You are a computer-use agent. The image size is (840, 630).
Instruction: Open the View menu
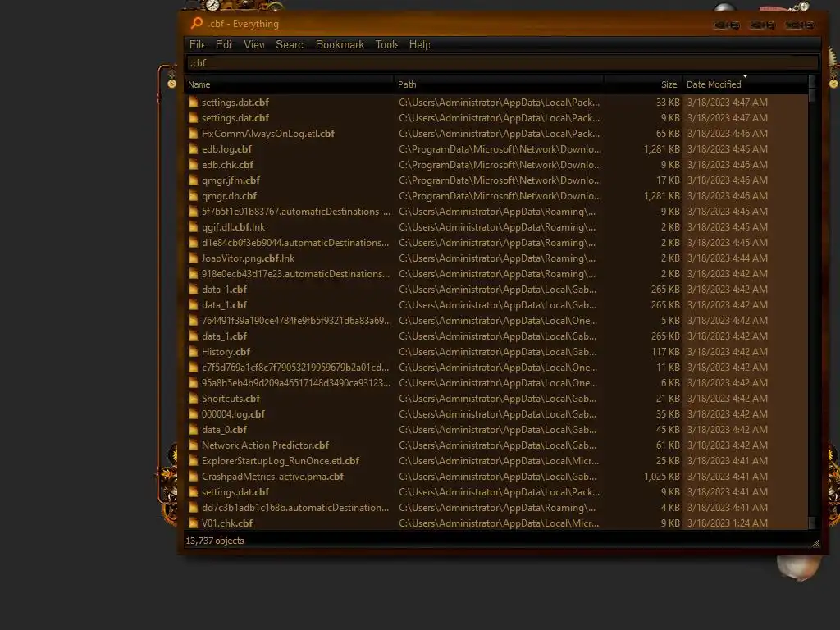pyautogui.click(x=254, y=45)
